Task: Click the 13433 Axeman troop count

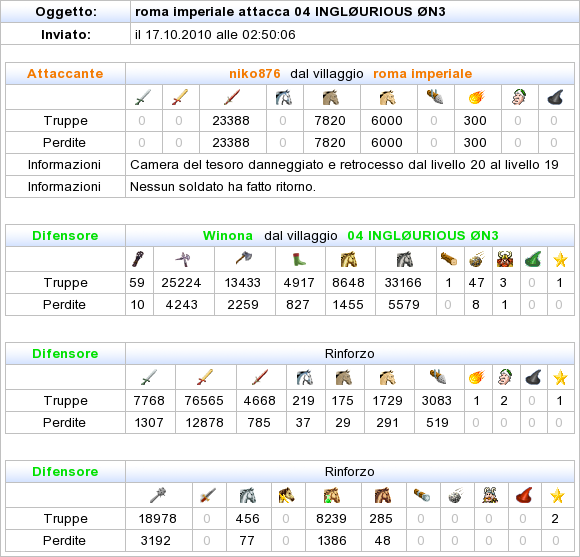Action: click(x=243, y=283)
